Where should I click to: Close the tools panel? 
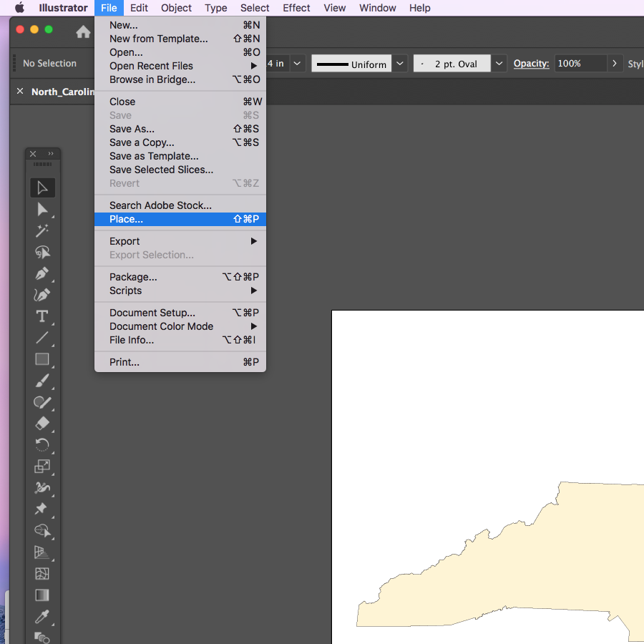click(33, 154)
